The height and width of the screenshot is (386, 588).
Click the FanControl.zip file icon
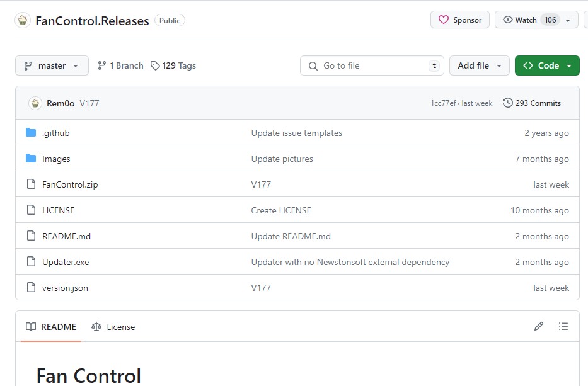click(31, 184)
